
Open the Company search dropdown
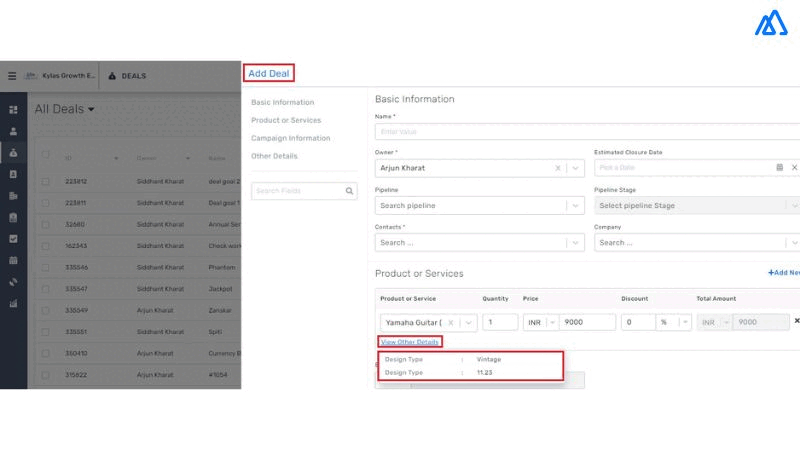point(794,243)
